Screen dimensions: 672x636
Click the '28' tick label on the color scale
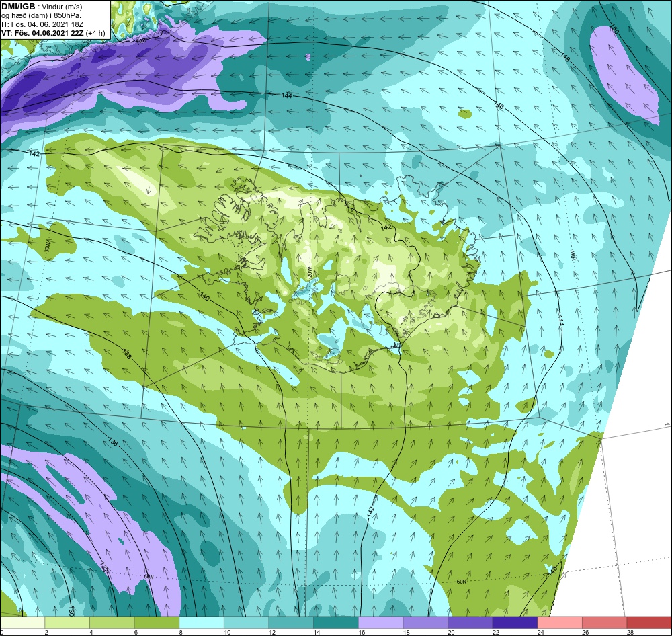[x=630, y=632]
